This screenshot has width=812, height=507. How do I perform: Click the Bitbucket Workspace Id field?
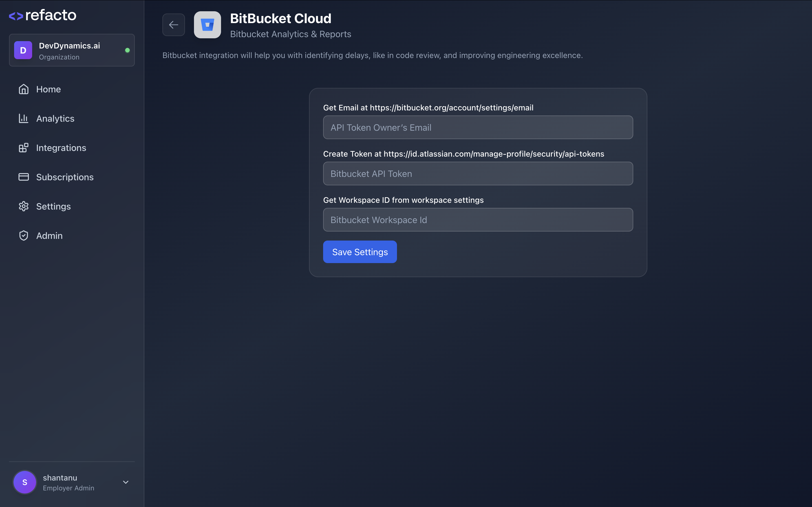tap(477, 220)
